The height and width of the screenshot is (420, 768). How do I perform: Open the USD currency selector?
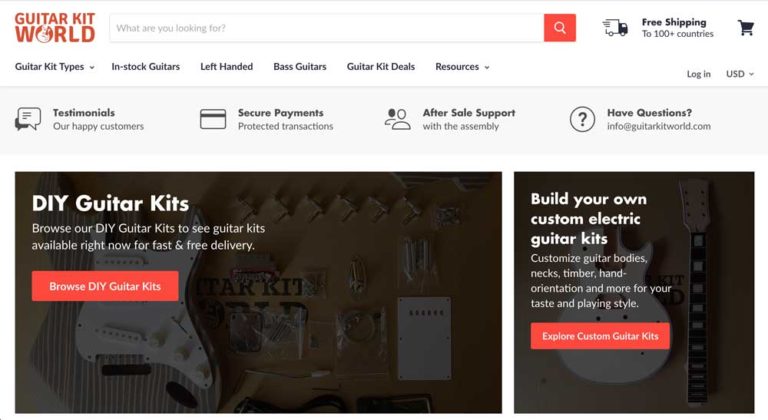point(740,74)
